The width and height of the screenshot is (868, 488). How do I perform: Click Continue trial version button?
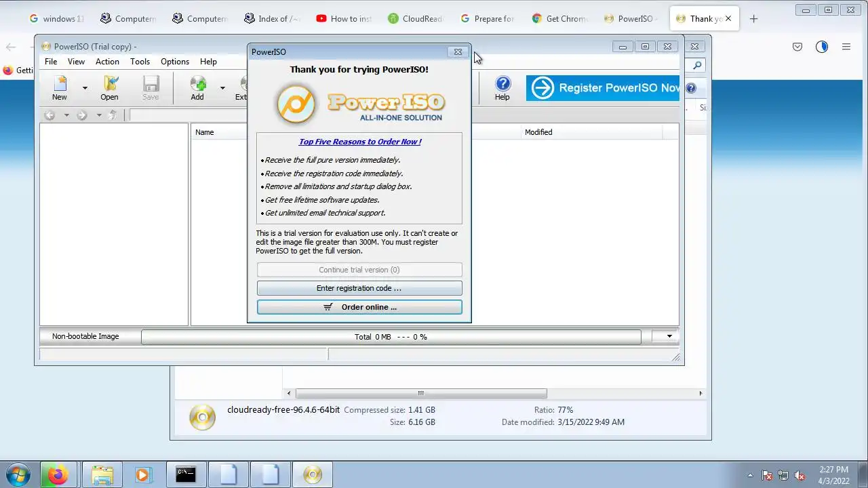click(359, 270)
